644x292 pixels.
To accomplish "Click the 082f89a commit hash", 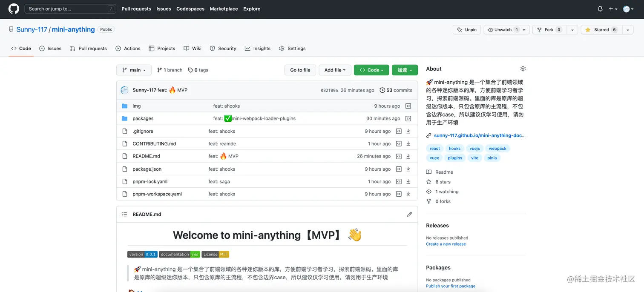I will pos(329,90).
